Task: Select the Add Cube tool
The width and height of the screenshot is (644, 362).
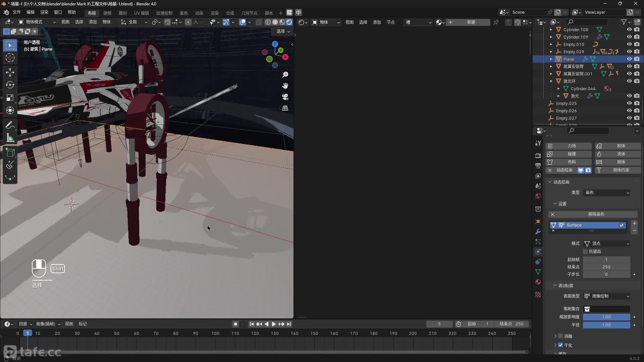Action: pyautogui.click(x=10, y=153)
